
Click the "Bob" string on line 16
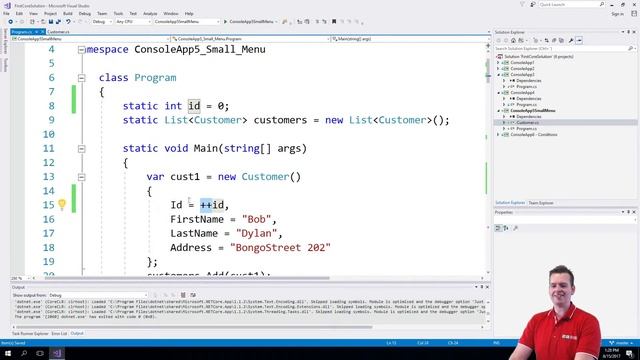coord(256,219)
